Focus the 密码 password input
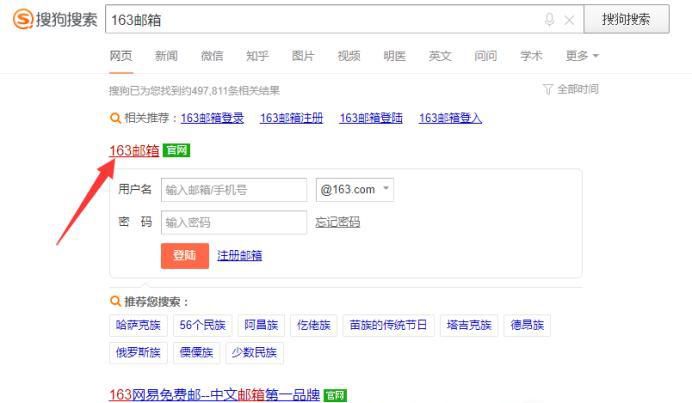 point(234,222)
